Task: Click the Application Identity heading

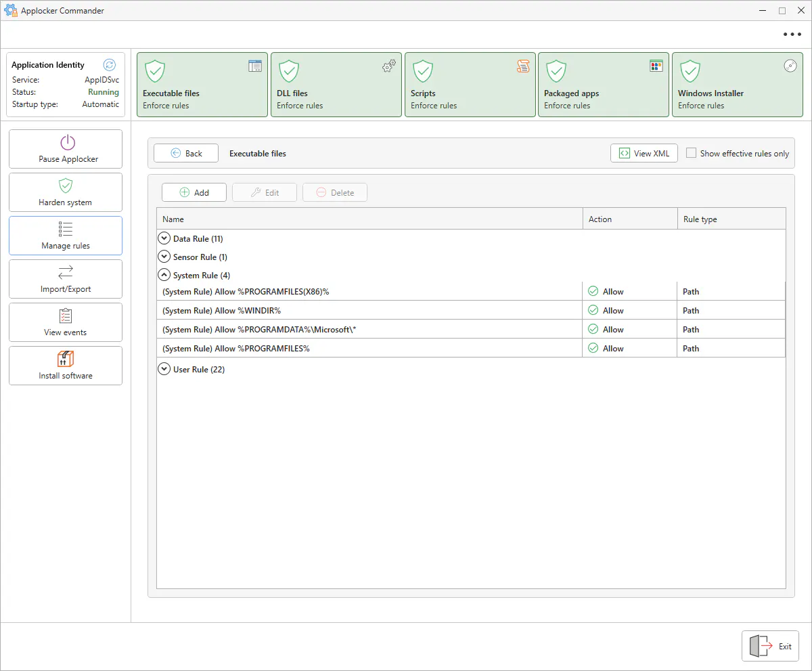Action: [x=48, y=65]
